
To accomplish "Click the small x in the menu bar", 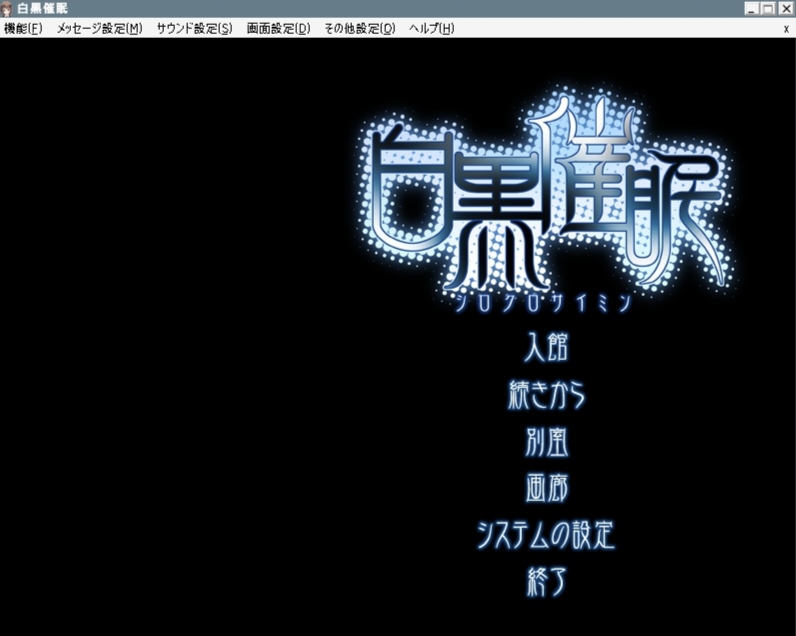I will pos(786,29).
